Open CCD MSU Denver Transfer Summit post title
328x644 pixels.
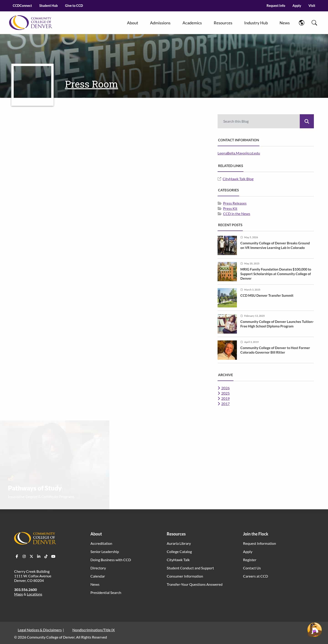pos(267,296)
